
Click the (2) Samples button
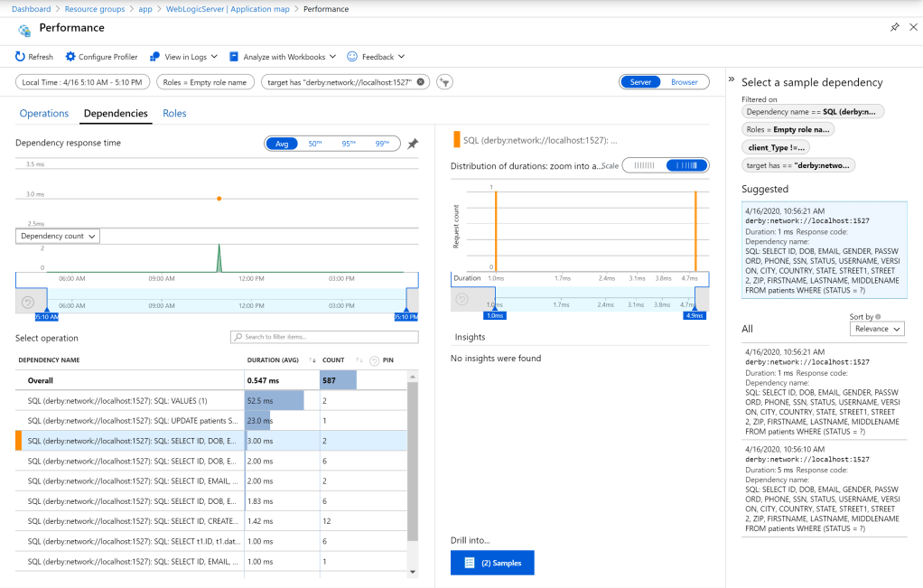click(x=492, y=563)
